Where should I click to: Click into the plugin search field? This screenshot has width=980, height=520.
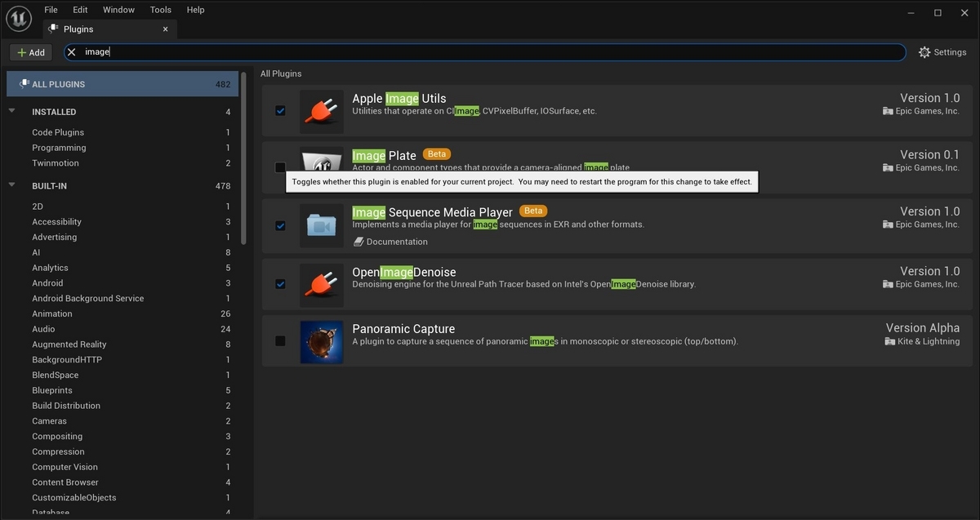coord(485,52)
